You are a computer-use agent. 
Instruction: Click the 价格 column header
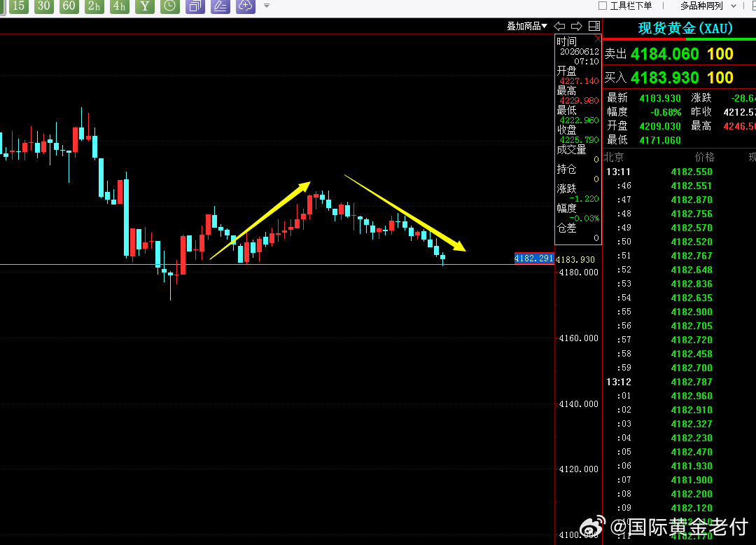704,157
